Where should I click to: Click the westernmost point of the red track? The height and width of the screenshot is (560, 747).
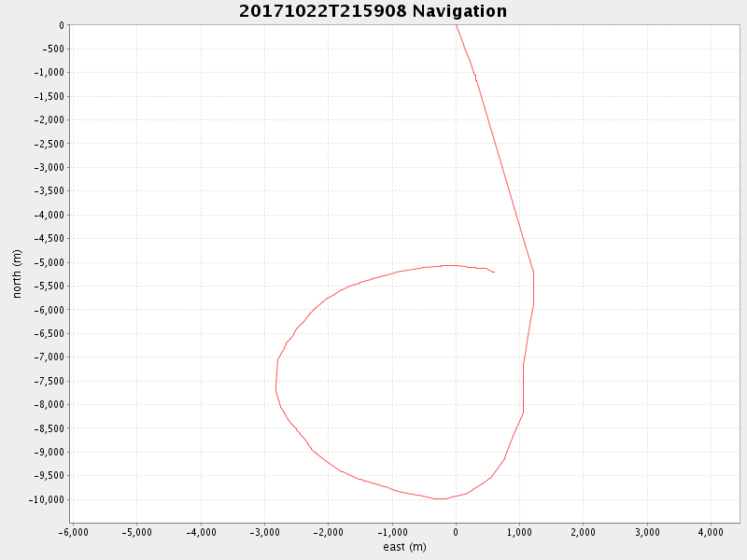276,388
